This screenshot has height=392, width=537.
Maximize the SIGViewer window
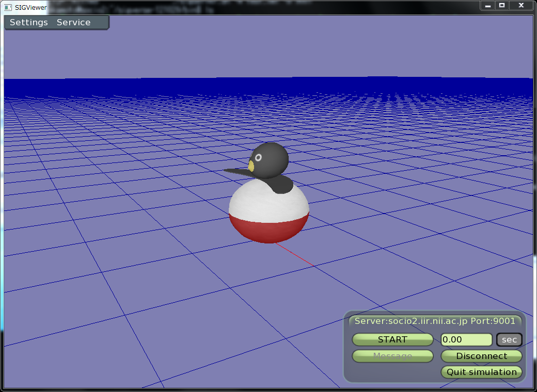point(501,5)
